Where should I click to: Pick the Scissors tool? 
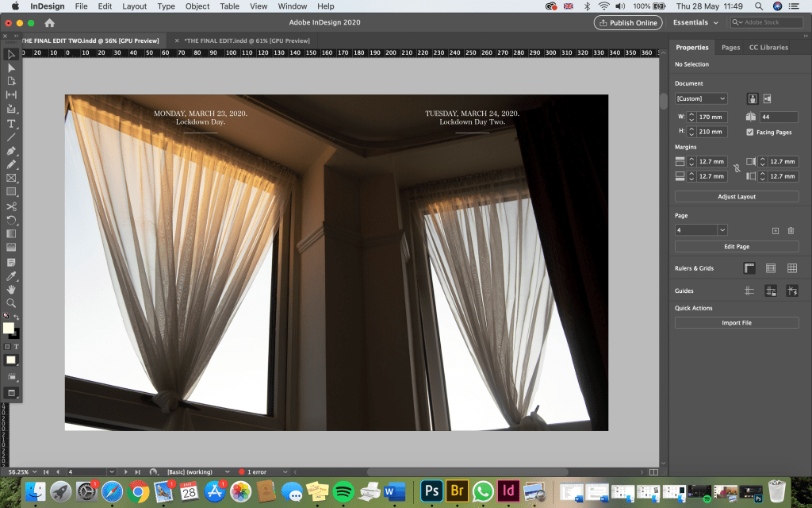click(11, 206)
